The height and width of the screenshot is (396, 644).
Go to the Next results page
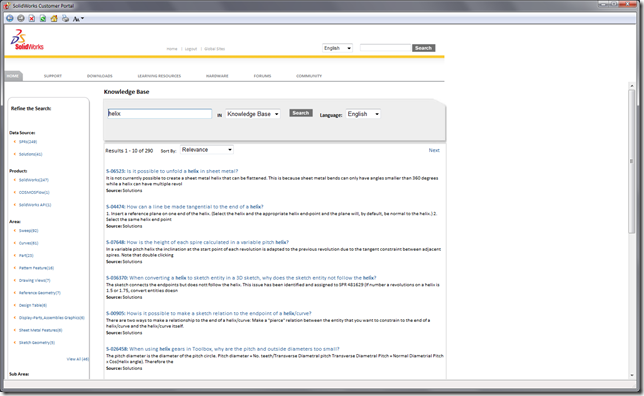(x=434, y=150)
